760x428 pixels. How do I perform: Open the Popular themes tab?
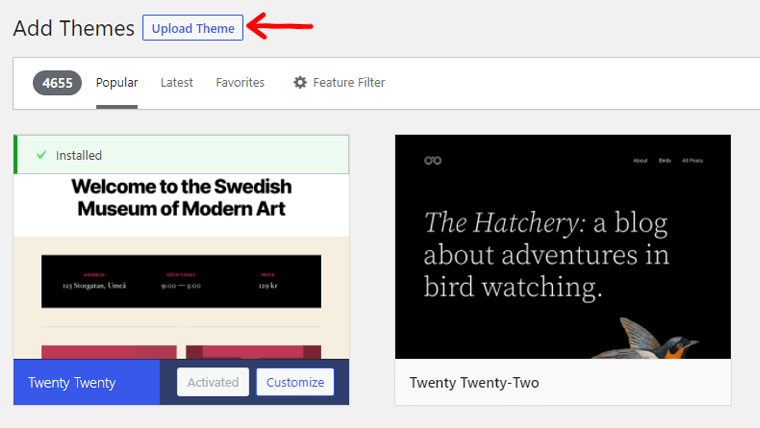[x=117, y=83]
